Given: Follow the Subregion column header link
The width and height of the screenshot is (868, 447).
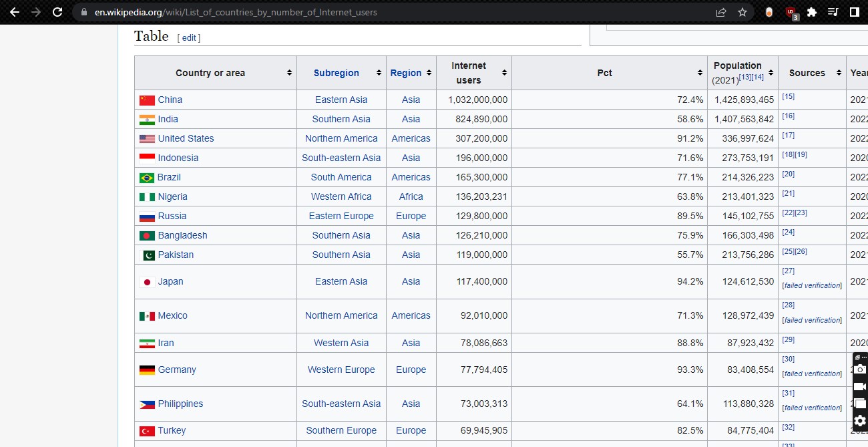Looking at the screenshot, I should pos(337,73).
